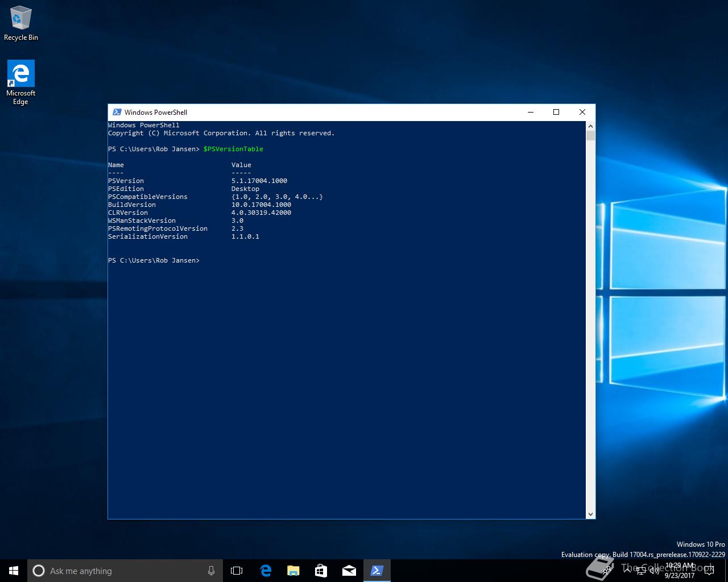Maximize the Windows PowerShell window
Viewport: 728px width, 582px height.
click(556, 112)
